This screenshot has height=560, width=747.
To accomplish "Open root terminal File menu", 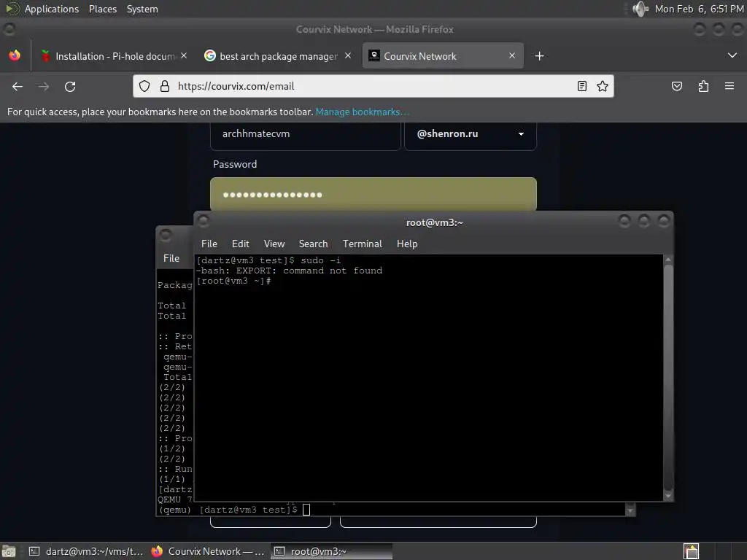I will (x=209, y=244).
